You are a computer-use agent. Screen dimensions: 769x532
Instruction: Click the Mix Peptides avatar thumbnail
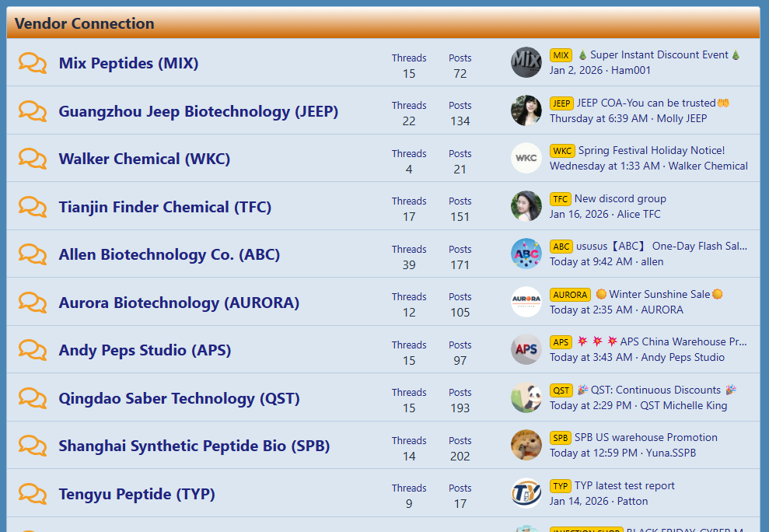(526, 62)
